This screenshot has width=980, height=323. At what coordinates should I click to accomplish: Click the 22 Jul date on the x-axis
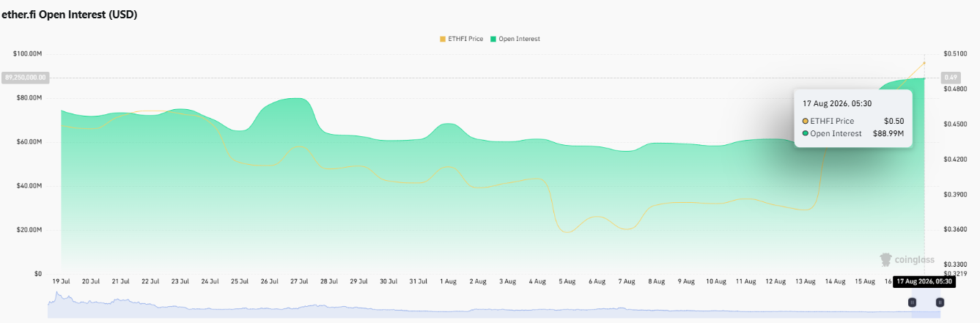click(x=150, y=281)
